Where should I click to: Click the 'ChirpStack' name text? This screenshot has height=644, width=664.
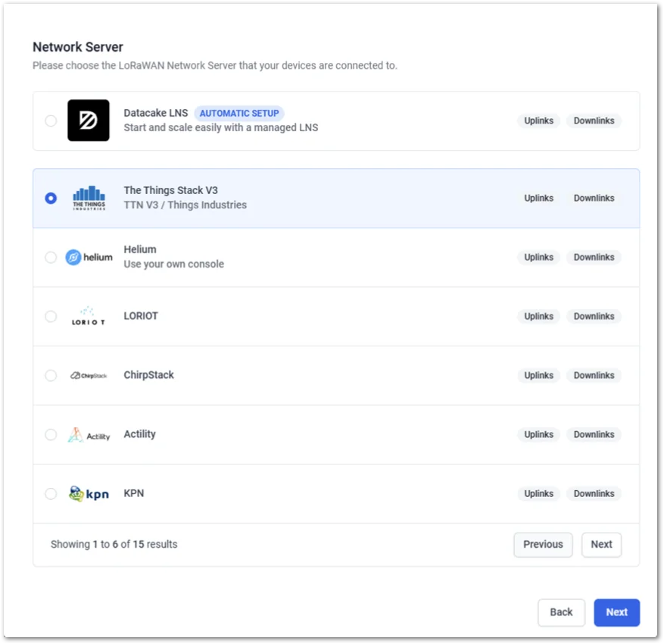pyautogui.click(x=148, y=375)
